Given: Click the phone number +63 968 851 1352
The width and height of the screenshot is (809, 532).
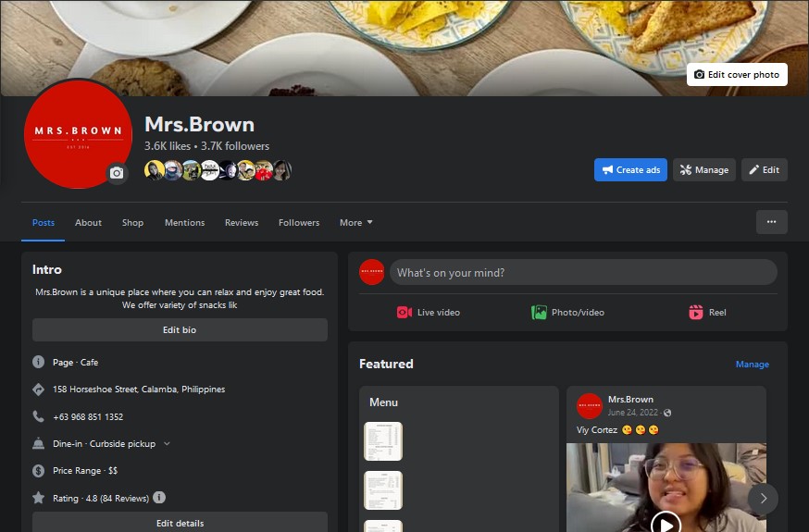Looking at the screenshot, I should click(x=88, y=416).
